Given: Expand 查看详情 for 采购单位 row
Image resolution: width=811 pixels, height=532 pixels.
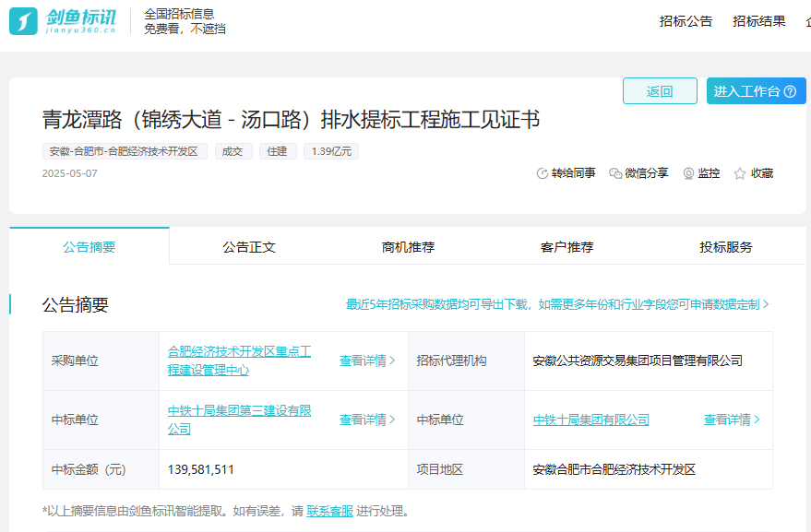Looking at the screenshot, I should pyautogui.click(x=367, y=361).
